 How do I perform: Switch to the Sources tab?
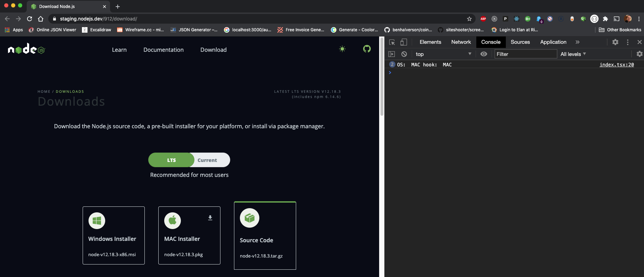[520, 42]
